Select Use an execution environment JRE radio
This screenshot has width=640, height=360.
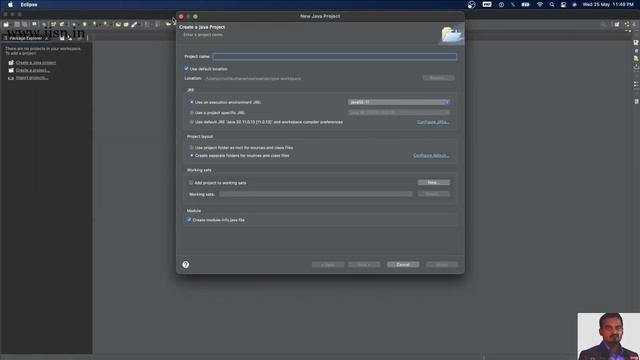pos(191,102)
